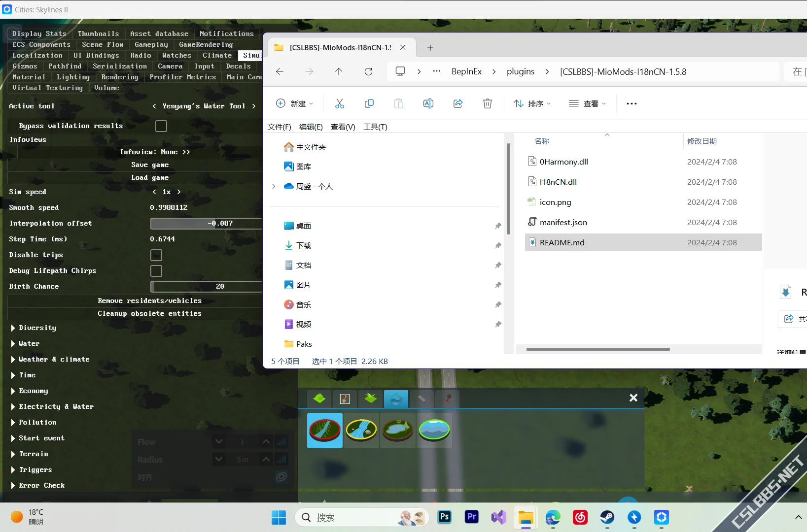Image resolution: width=807 pixels, height=532 pixels.
Task: Close the landscaping tool panel
Action: pyautogui.click(x=633, y=398)
